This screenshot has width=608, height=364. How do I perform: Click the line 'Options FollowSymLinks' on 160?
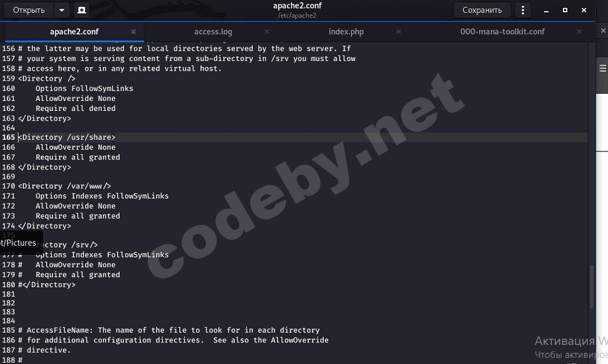pyautogui.click(x=84, y=89)
